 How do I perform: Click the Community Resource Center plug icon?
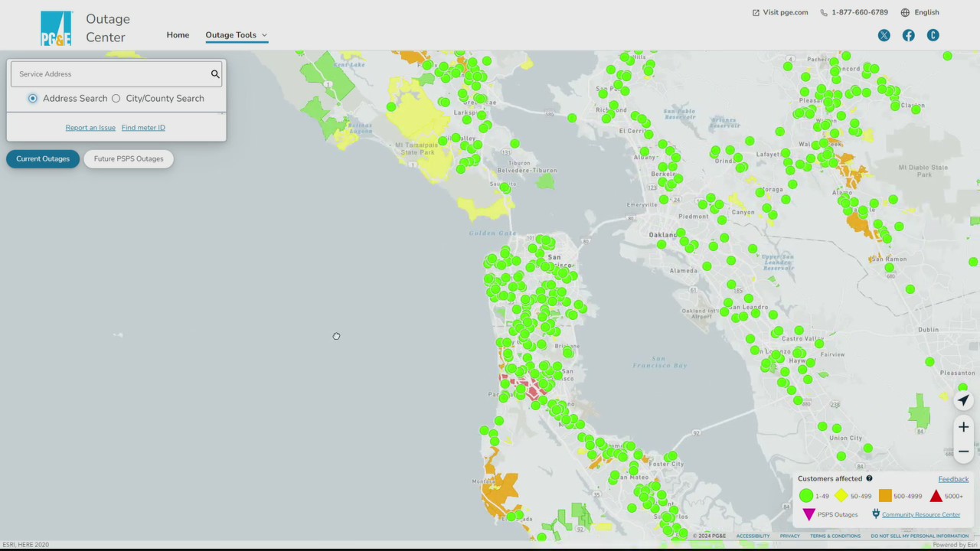coord(876,514)
